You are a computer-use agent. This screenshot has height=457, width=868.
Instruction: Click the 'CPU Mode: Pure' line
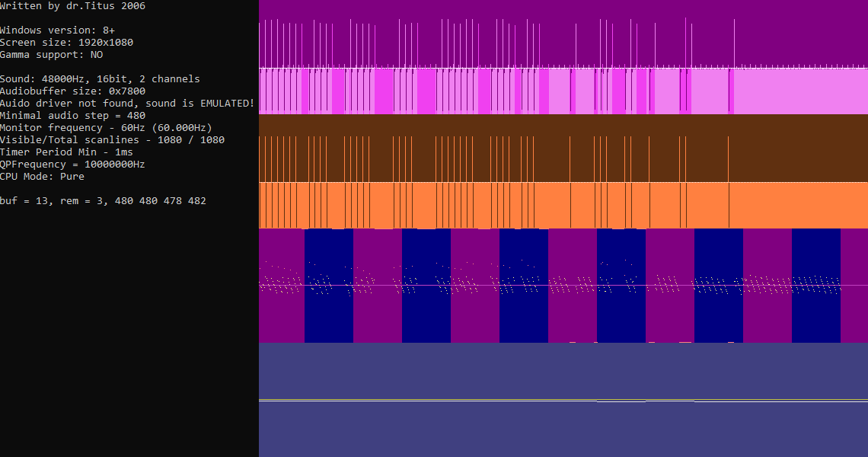point(42,177)
